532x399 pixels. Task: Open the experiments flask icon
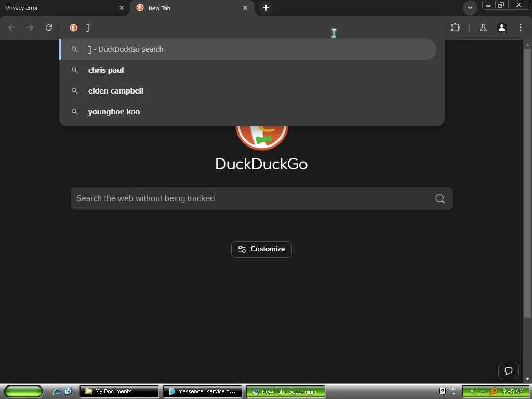pos(483,28)
